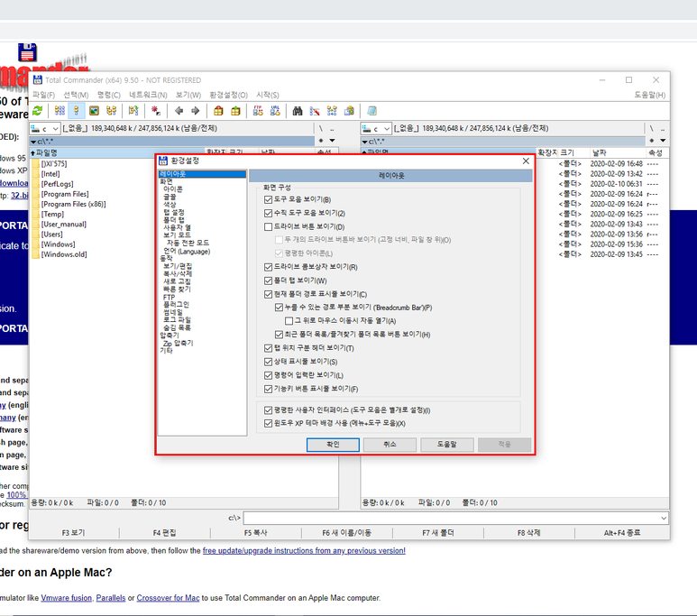This screenshot has width=697, height=616.
Task: Enable '드라이브 버튼 보이기(D)' checkbox
Action: pos(268,227)
